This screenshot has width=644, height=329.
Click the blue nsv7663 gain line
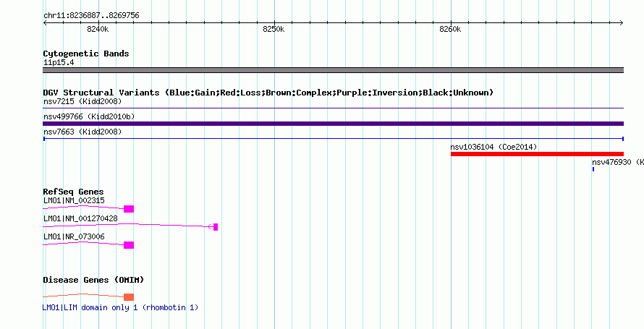tap(333, 139)
